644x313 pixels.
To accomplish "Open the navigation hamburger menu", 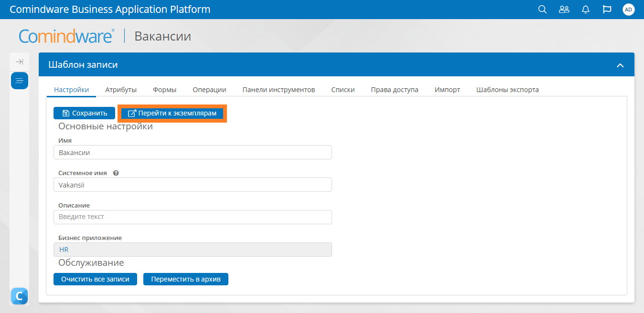I will click(20, 81).
